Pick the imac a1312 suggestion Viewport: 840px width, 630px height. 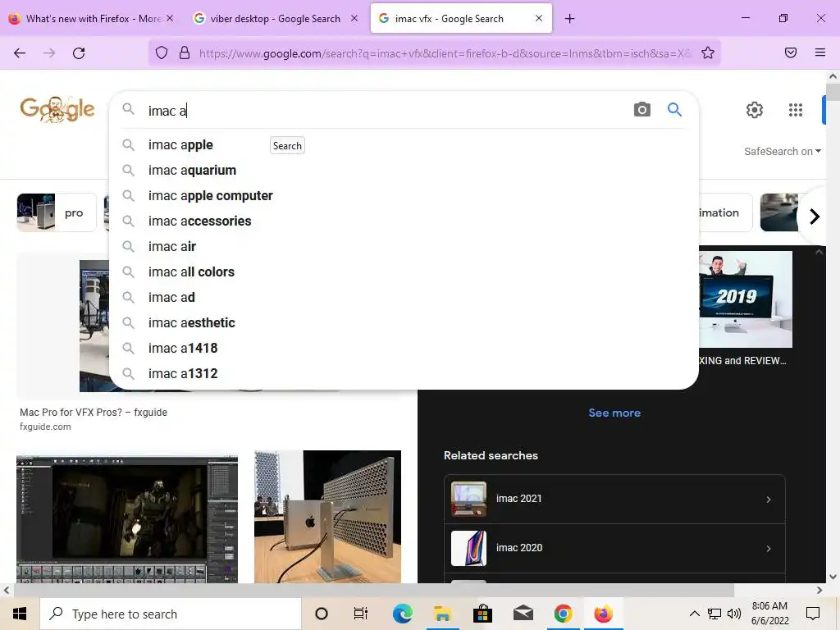pyautogui.click(x=404, y=374)
